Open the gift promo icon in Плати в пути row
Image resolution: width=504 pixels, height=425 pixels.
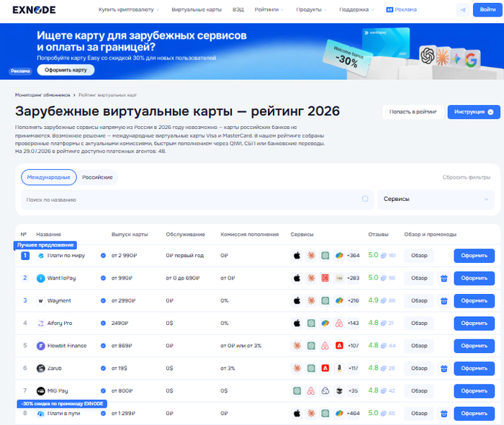click(444, 413)
